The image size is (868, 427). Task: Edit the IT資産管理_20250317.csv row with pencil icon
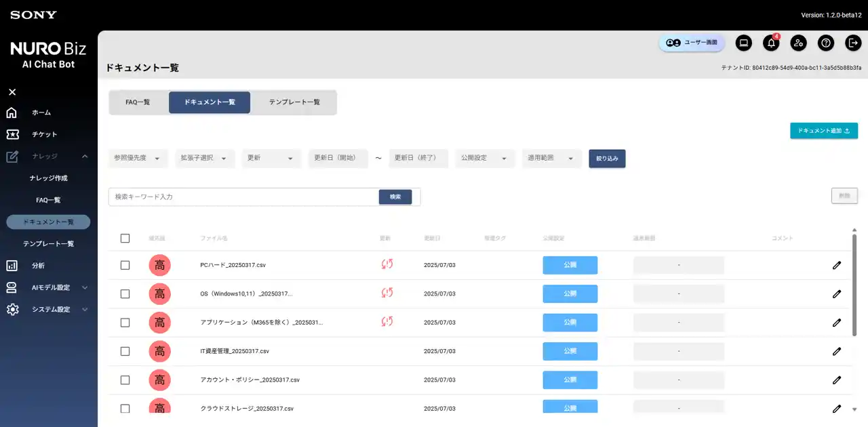pyautogui.click(x=837, y=351)
